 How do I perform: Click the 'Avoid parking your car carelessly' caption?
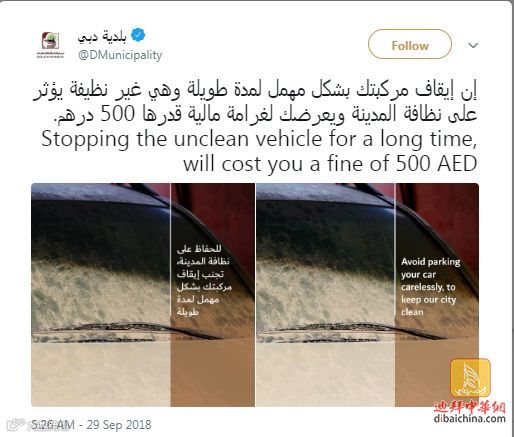[431, 287]
